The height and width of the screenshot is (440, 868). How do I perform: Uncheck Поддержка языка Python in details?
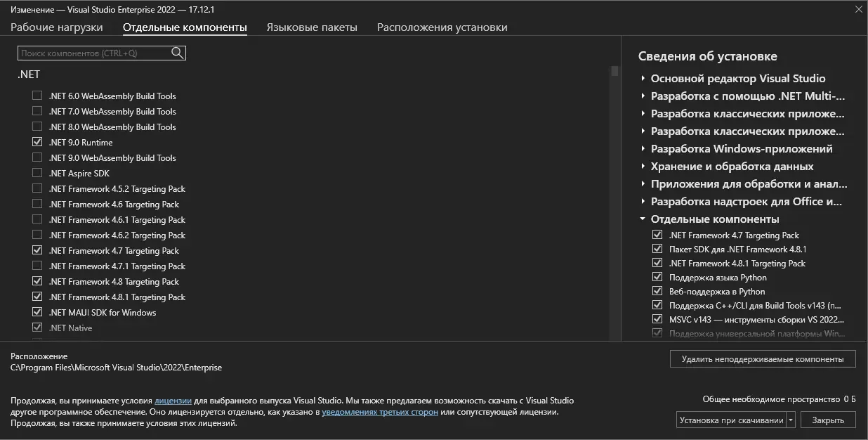point(657,278)
